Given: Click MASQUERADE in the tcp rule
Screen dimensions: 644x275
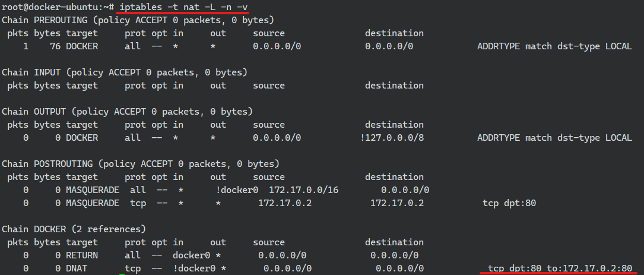Looking at the screenshot, I should [x=93, y=203].
